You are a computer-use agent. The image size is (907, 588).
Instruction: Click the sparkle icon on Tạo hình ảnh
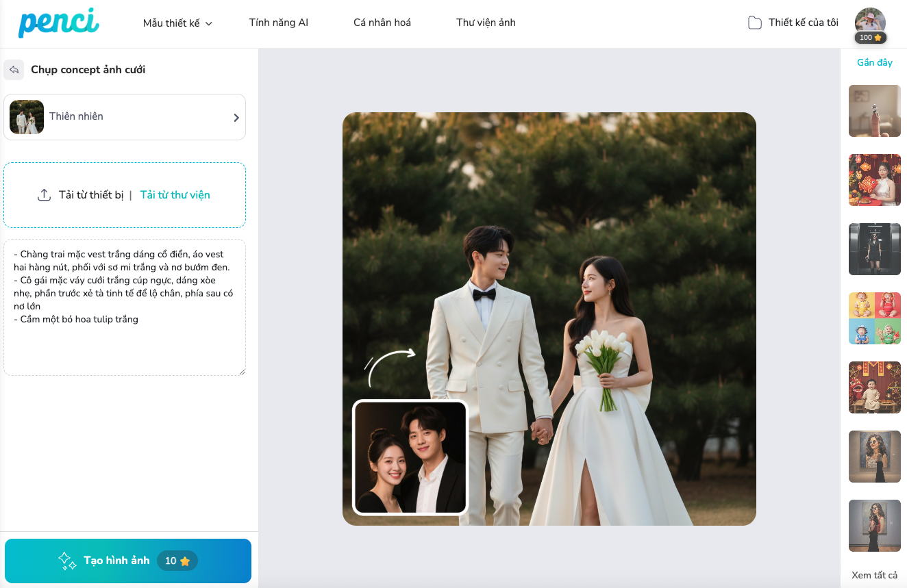point(67,561)
